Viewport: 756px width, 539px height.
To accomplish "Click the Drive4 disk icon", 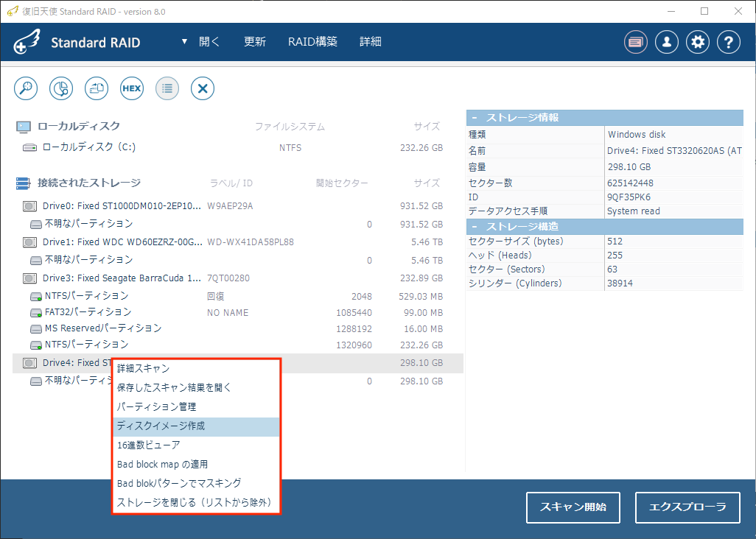I will [x=30, y=363].
